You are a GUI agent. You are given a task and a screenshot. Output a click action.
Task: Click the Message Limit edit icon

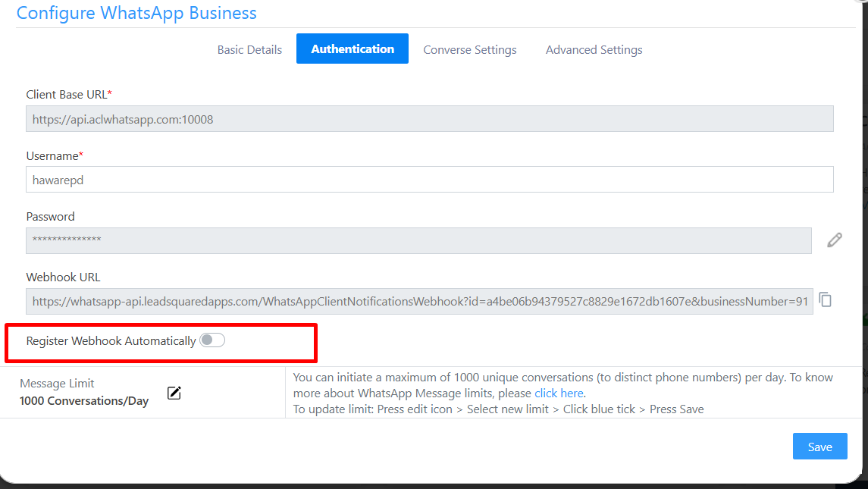(174, 392)
